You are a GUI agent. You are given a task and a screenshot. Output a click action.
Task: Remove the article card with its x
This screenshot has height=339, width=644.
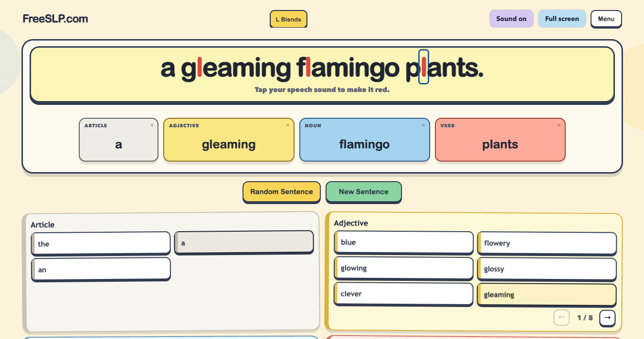[x=152, y=125]
